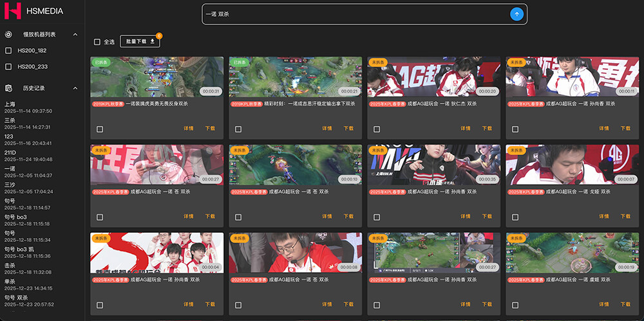Select history entry 单杀
The height and width of the screenshot is (321, 644).
29,284
